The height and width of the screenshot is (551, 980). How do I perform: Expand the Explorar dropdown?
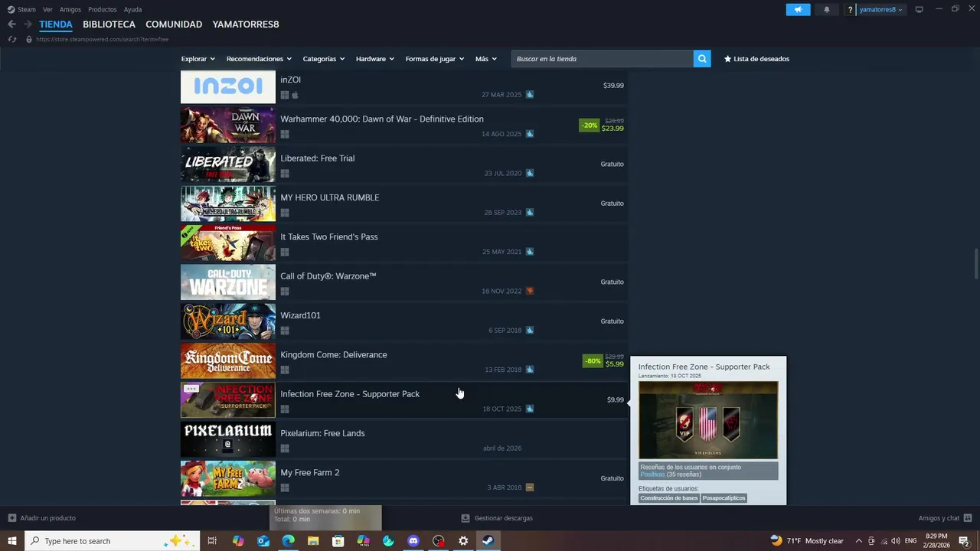tap(198, 59)
